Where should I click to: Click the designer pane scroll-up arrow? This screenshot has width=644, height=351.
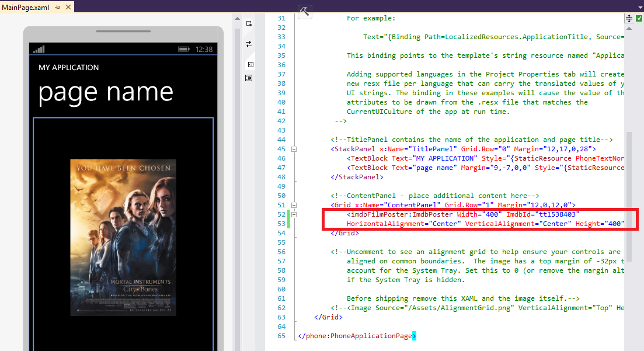[237, 19]
